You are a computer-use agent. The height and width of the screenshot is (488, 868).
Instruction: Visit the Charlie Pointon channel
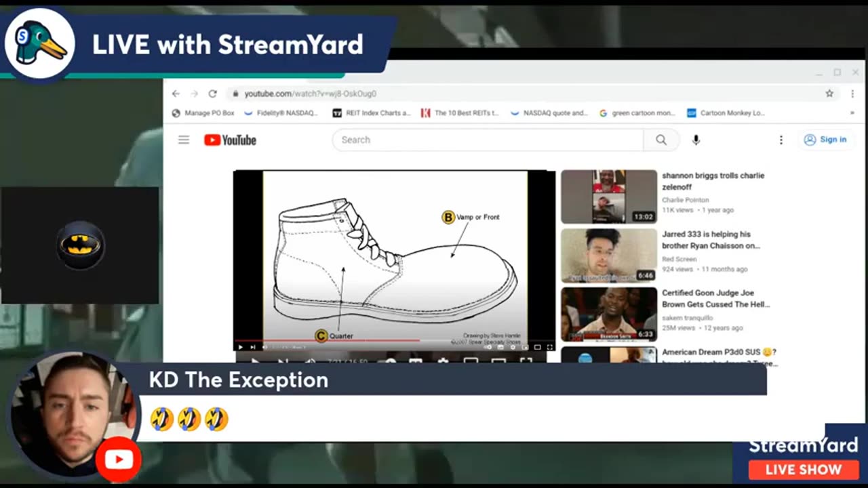(685, 200)
